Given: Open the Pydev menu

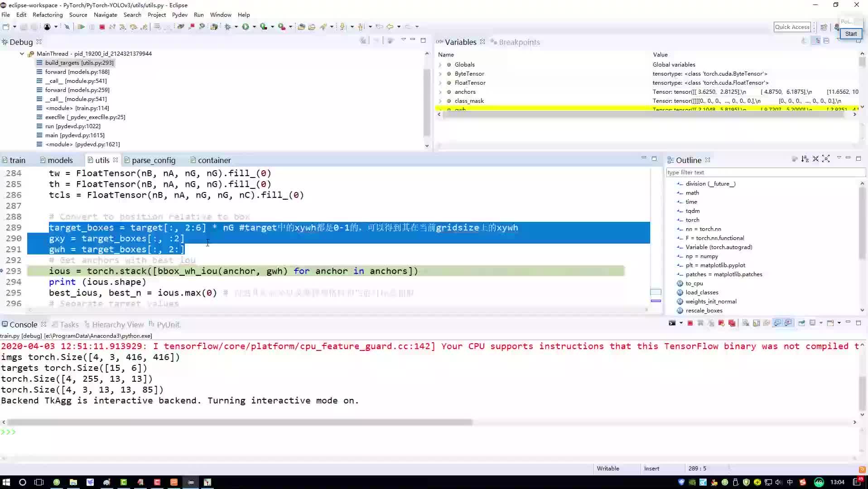Looking at the screenshot, I should [180, 15].
